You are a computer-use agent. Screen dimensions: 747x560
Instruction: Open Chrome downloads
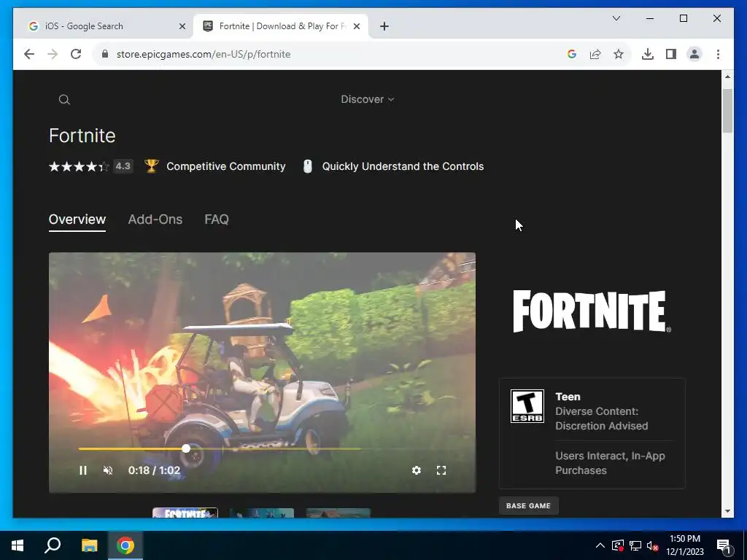point(648,54)
